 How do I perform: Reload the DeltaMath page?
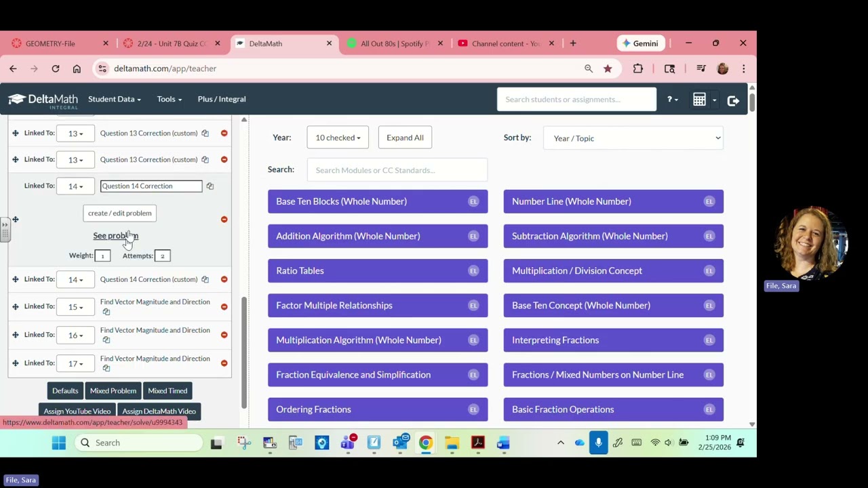(x=56, y=68)
